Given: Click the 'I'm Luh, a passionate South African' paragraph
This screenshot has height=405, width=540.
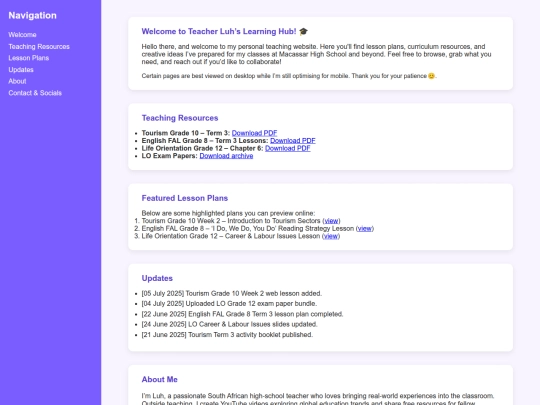Looking at the screenshot, I should click(318, 399).
